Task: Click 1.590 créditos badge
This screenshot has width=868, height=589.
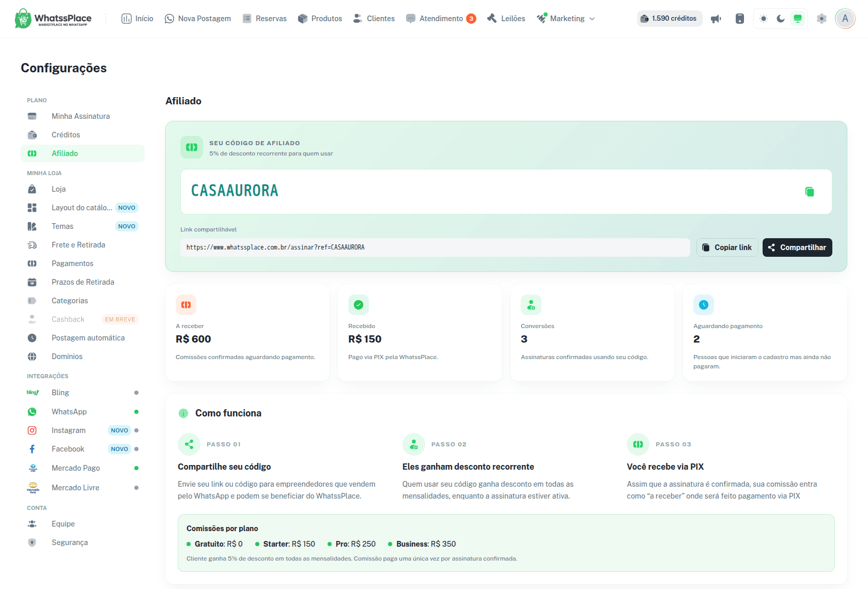Action: 670,19
